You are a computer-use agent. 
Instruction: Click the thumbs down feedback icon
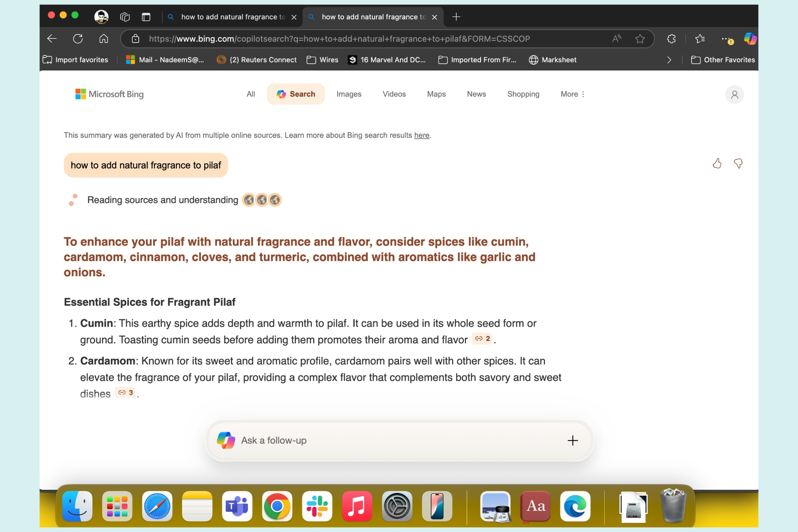pyautogui.click(x=738, y=164)
